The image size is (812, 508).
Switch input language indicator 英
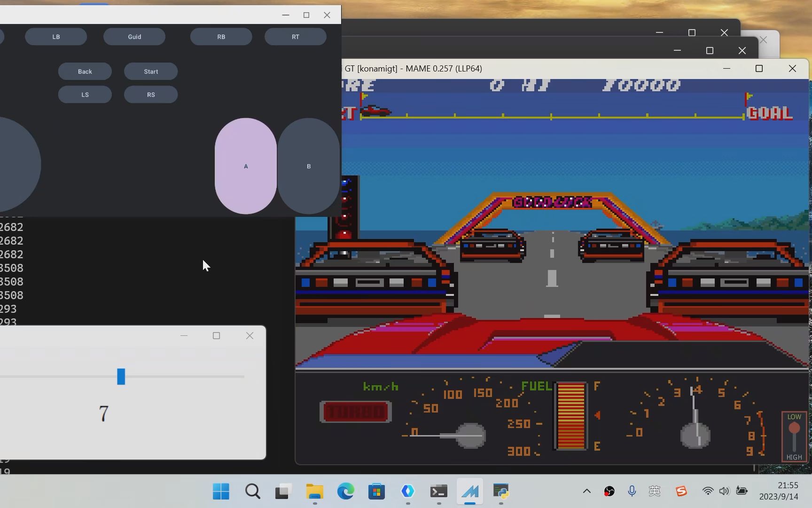coord(655,491)
